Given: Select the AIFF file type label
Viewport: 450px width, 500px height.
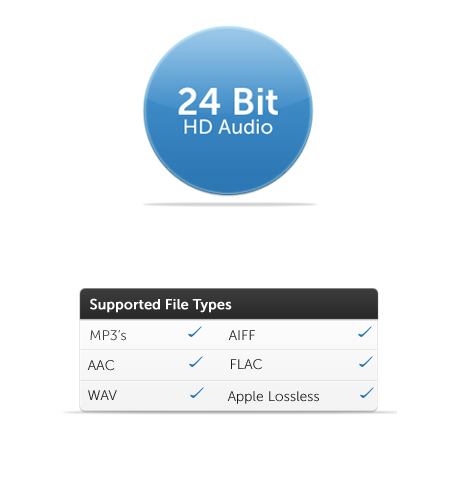Looking at the screenshot, I should [x=242, y=335].
